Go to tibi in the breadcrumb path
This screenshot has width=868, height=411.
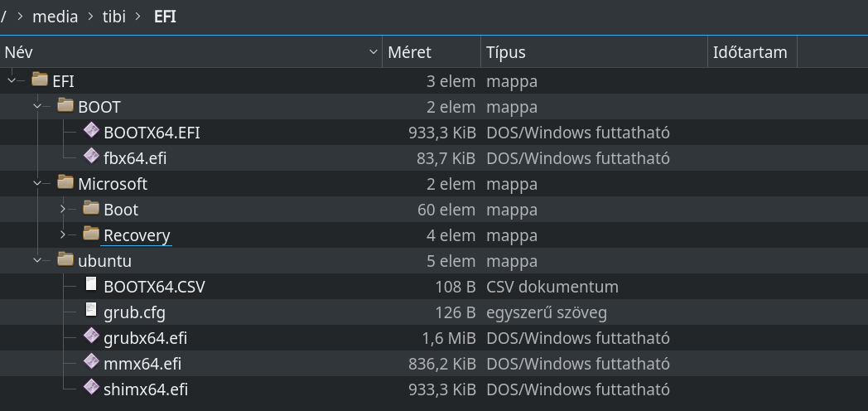(114, 17)
